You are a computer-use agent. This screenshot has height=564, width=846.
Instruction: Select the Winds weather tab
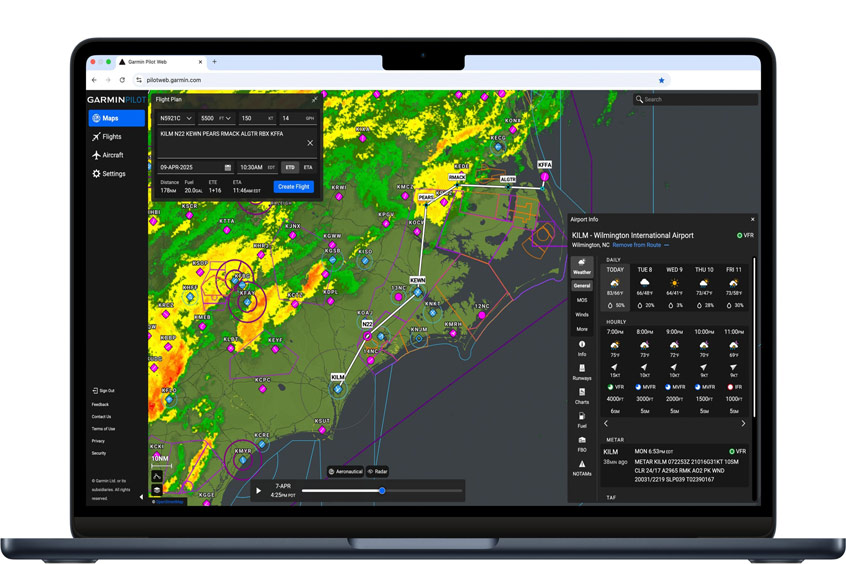pyautogui.click(x=581, y=314)
